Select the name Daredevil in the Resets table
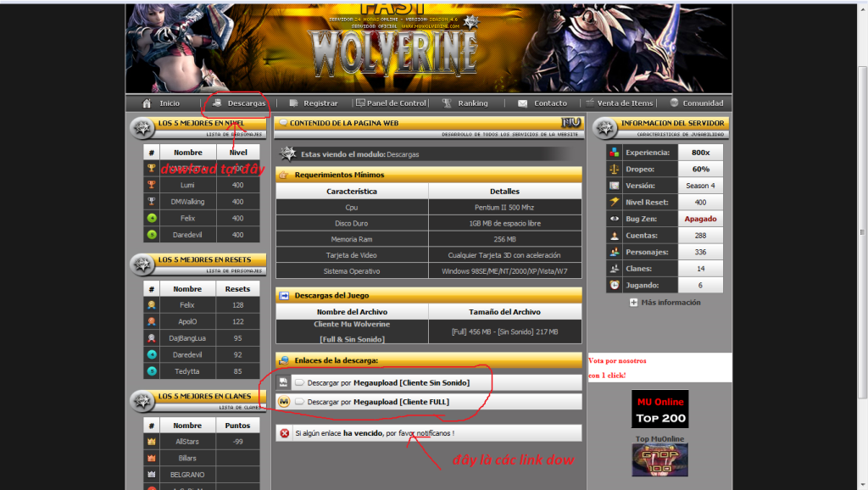 click(187, 355)
